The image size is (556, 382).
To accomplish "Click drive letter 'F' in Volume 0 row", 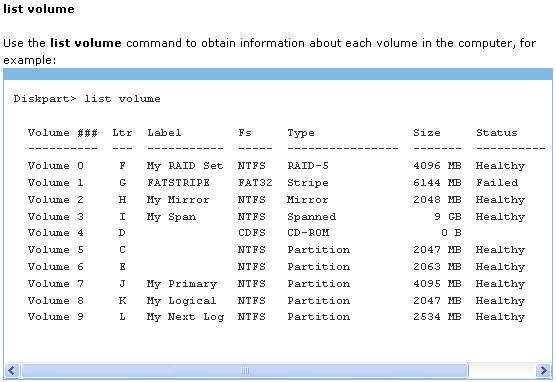I will click(x=122, y=166).
